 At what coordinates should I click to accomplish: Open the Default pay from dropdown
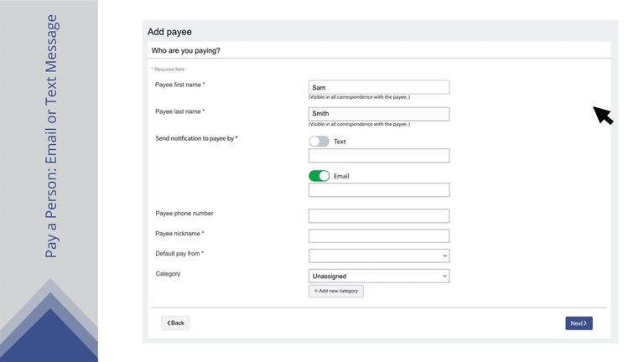[x=378, y=256]
